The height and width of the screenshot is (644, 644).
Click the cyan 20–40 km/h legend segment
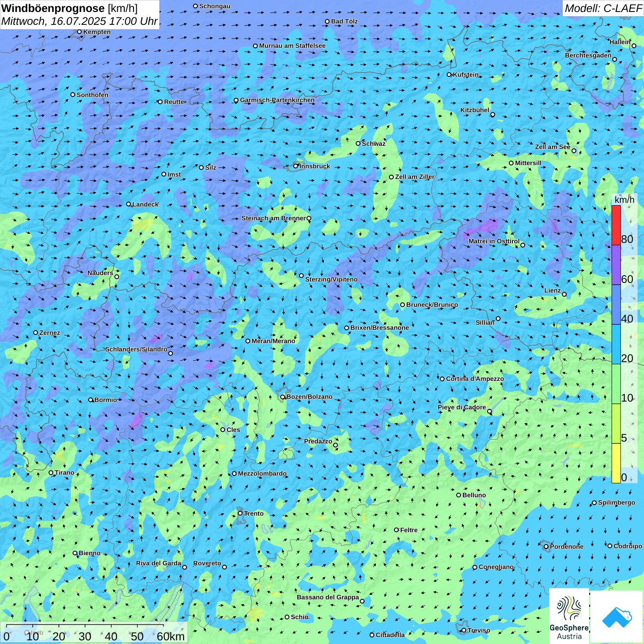click(x=616, y=345)
